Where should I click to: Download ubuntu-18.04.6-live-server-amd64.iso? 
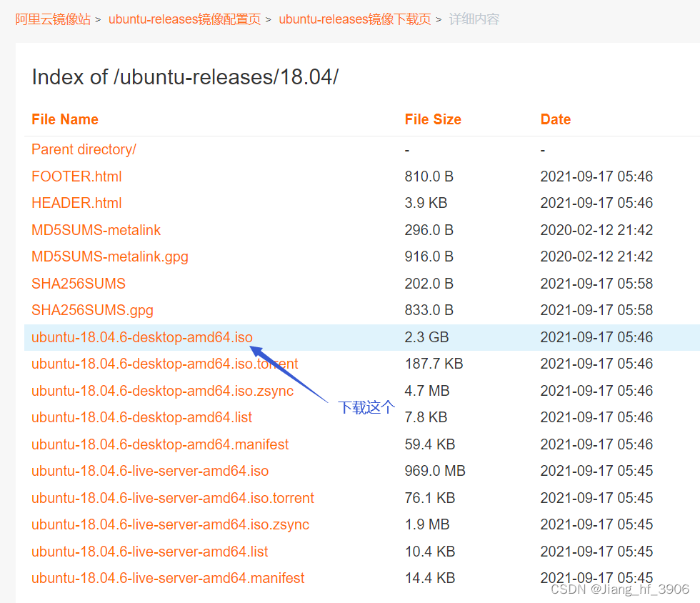coord(150,471)
